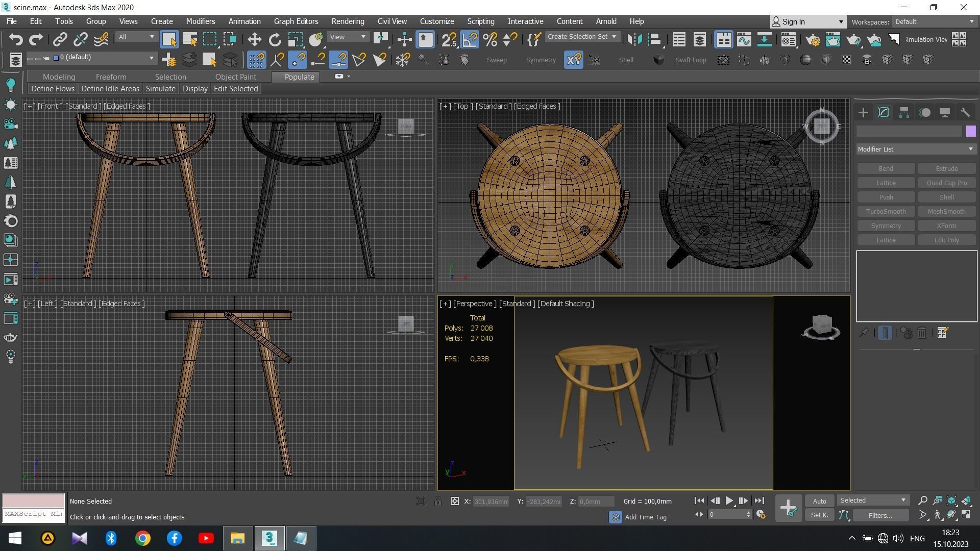
Task: Open the Workspaces Default dropdown
Action: coord(935,22)
